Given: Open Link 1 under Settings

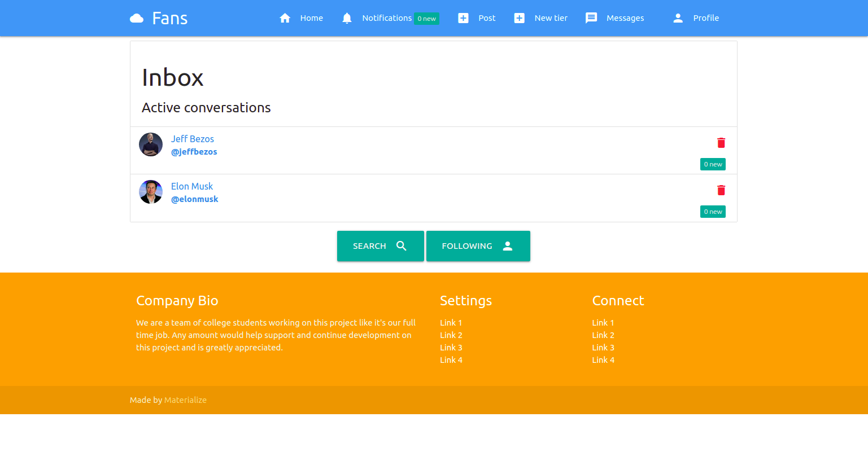Looking at the screenshot, I should click(x=451, y=323).
